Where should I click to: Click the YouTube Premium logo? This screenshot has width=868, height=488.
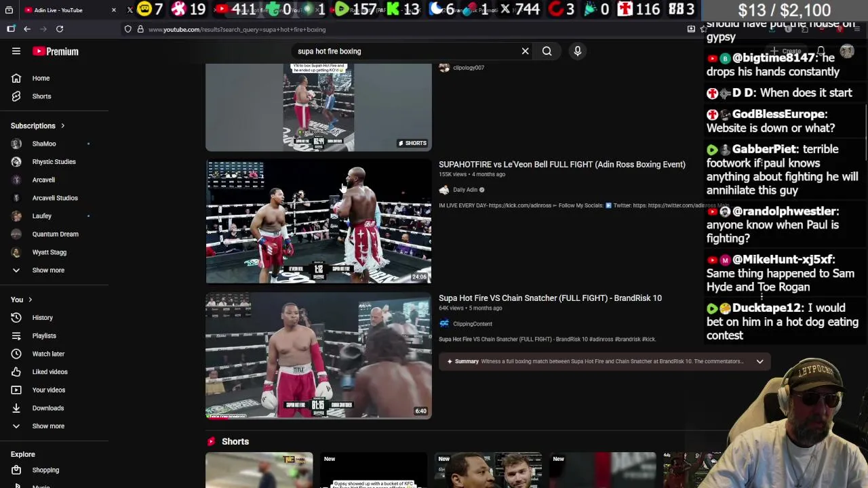tap(56, 52)
